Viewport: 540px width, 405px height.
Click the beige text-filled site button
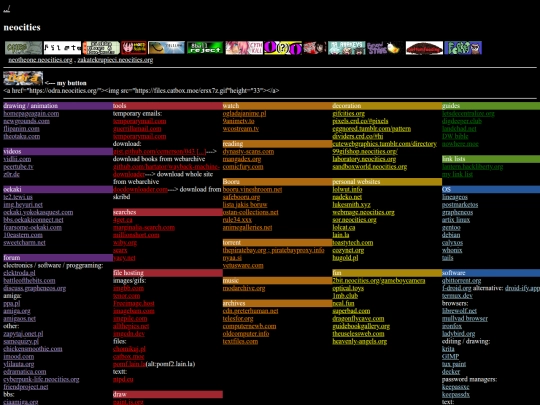(101, 48)
